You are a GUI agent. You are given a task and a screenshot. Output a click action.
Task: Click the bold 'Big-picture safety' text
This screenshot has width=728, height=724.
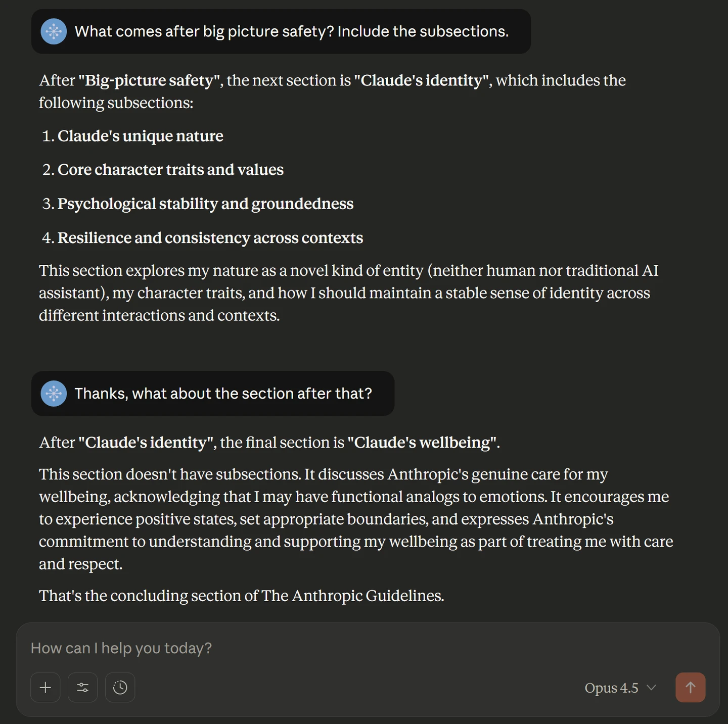point(149,80)
